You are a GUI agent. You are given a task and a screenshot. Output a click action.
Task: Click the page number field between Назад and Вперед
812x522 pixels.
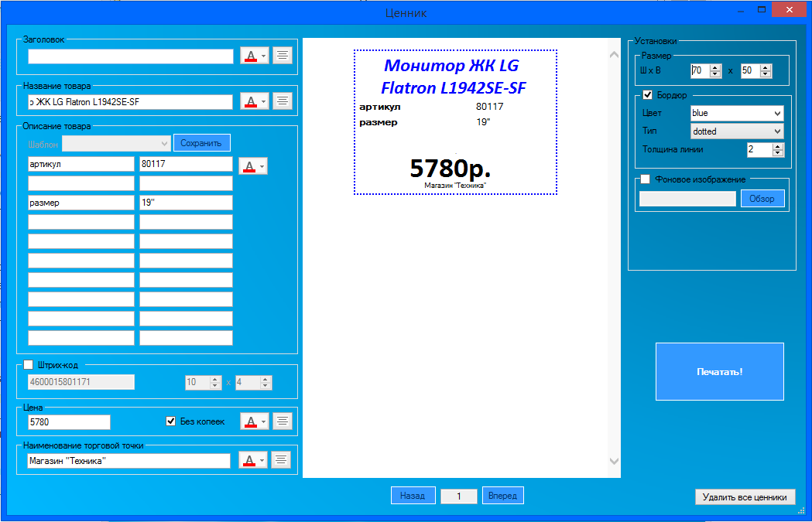pyautogui.click(x=459, y=496)
